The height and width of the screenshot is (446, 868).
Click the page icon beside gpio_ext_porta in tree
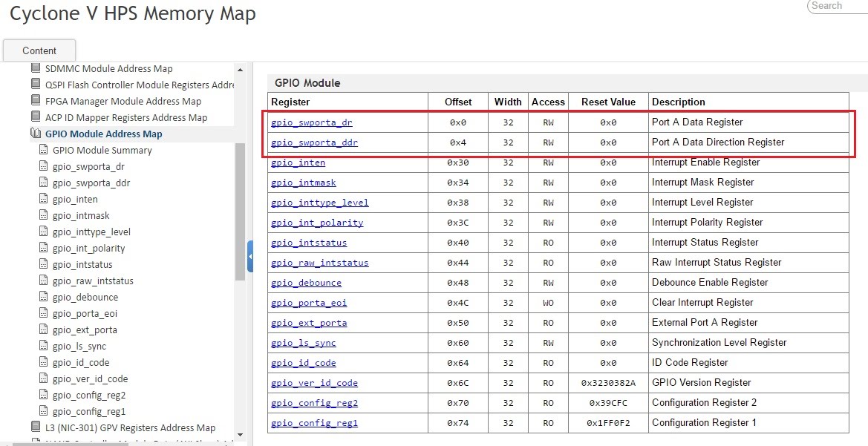coord(44,329)
